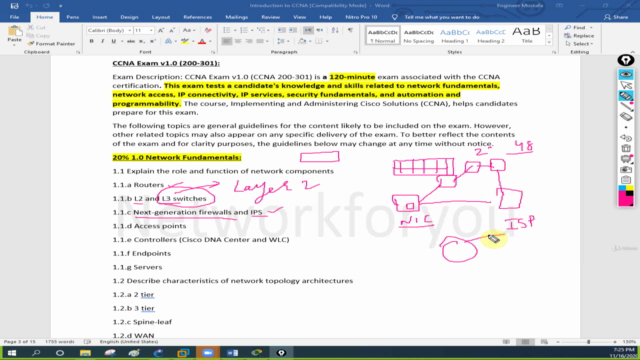Screen dimensions: 640x360
Task: Take a screenshot with the camera icon
Action: (626, 169)
